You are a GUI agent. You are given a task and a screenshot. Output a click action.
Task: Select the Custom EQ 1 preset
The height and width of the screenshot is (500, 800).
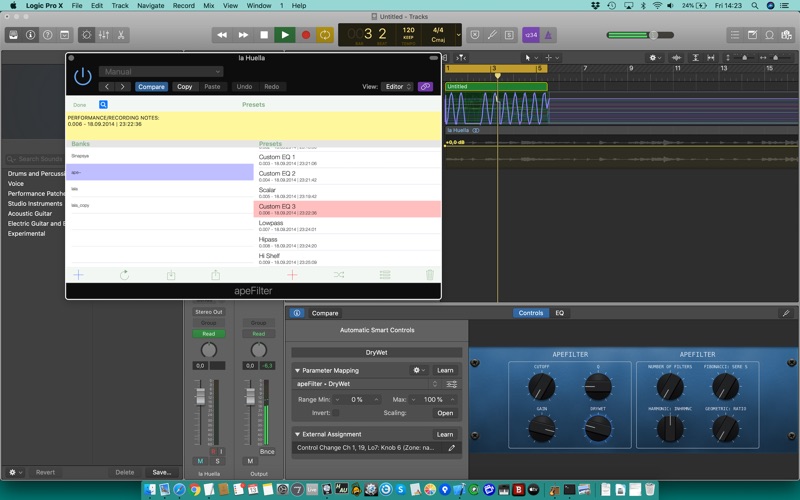tap(347, 160)
